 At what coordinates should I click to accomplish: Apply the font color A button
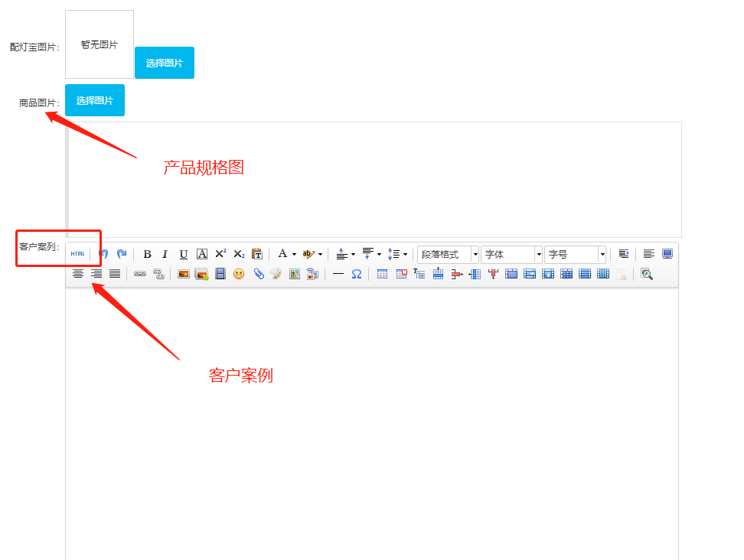click(282, 254)
